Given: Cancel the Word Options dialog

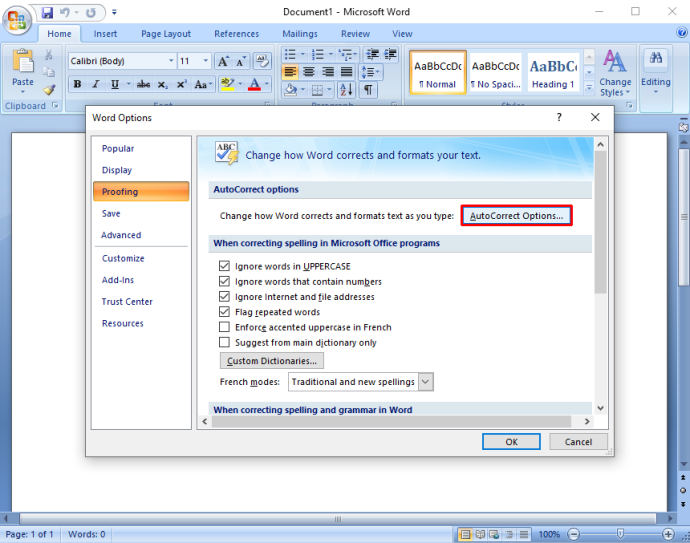Looking at the screenshot, I should tap(578, 442).
